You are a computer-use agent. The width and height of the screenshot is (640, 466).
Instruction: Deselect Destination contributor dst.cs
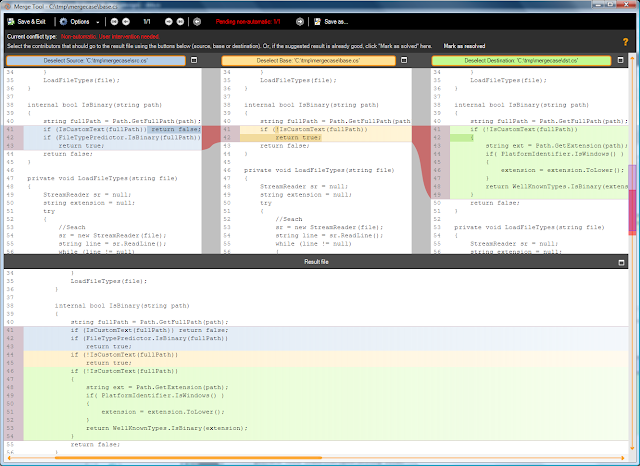click(520, 61)
